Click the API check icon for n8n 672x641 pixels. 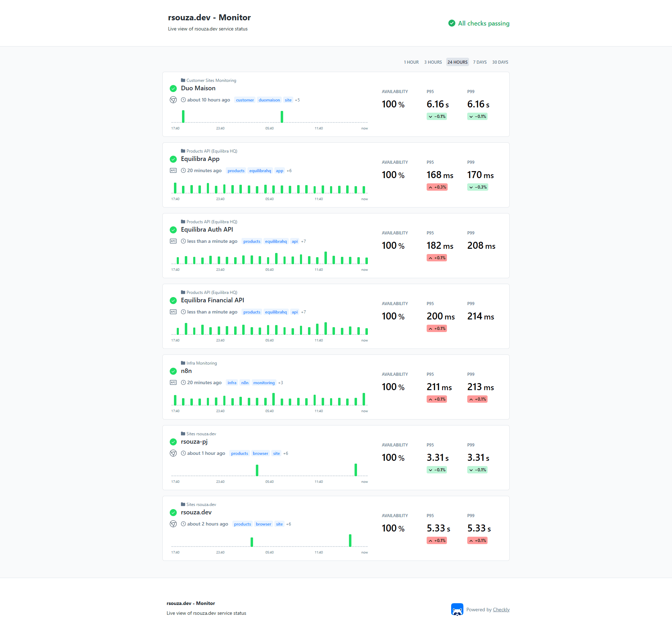[173, 382]
